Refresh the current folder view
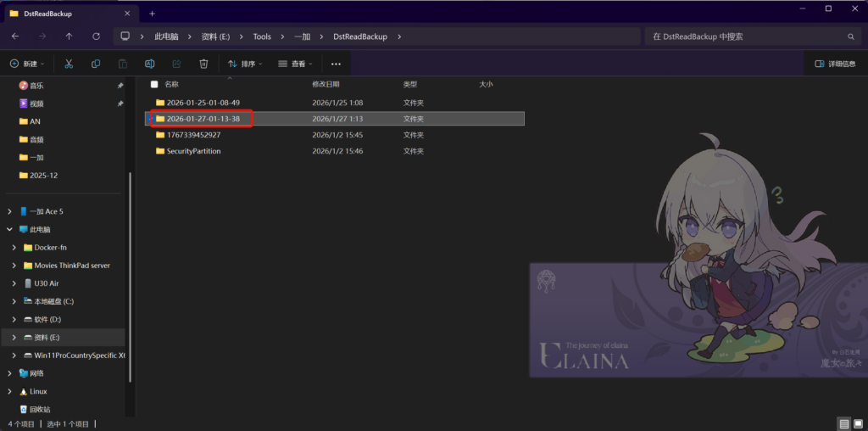 (x=96, y=36)
